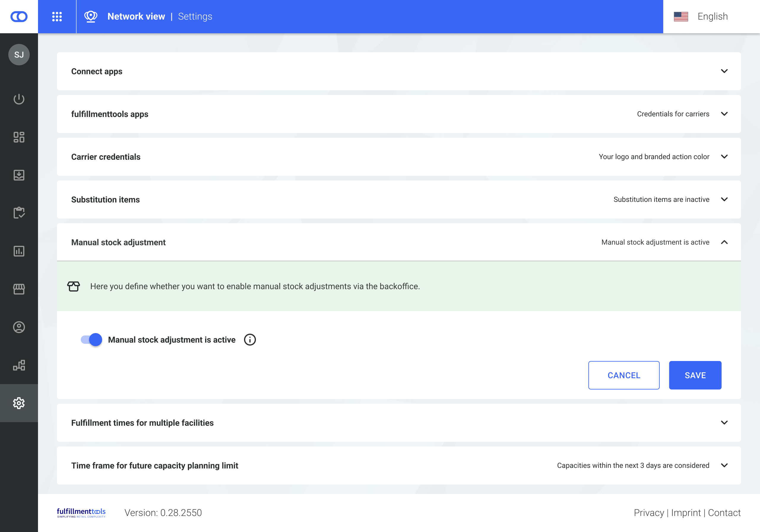Collapse the Manual stock adjustment section

coord(724,242)
